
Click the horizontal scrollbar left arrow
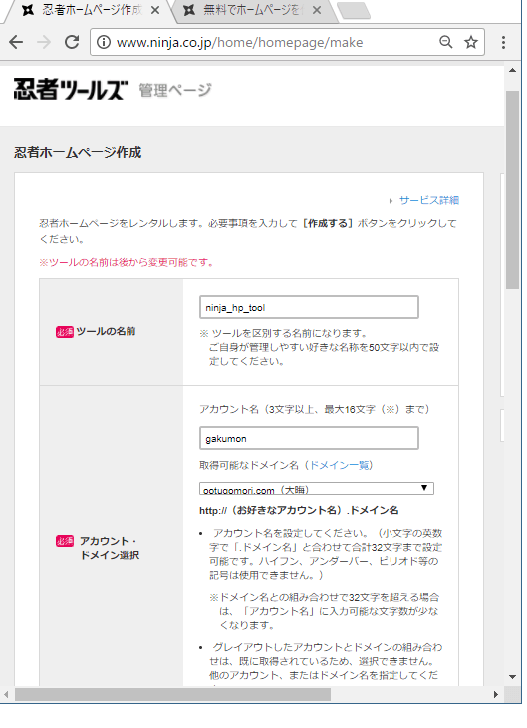click(6, 695)
